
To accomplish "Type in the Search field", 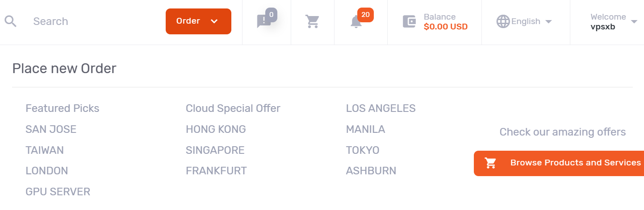I will coord(89,21).
